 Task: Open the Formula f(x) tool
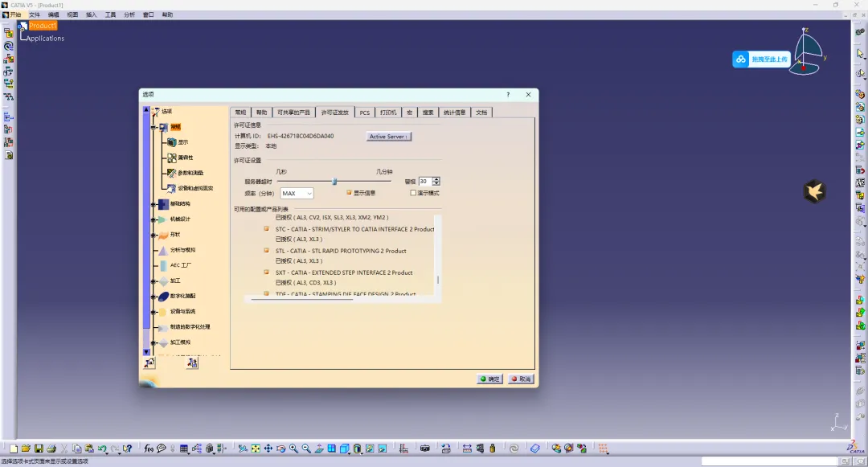point(149,449)
